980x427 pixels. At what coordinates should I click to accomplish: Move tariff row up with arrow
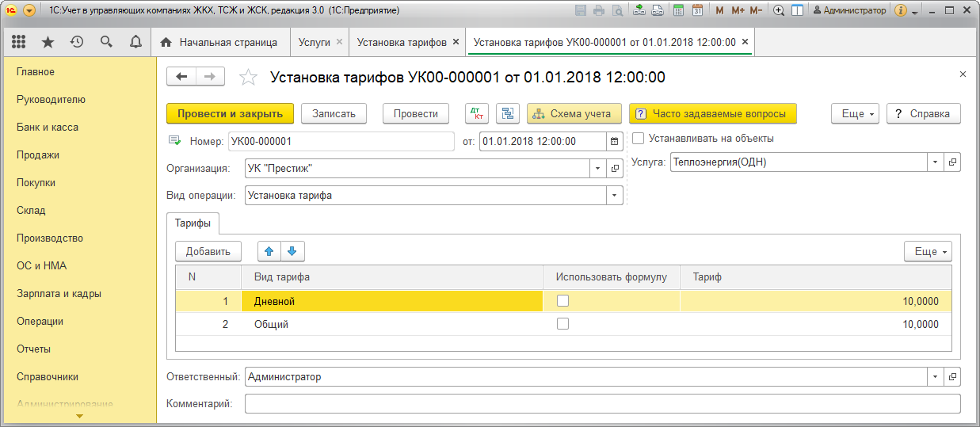269,251
